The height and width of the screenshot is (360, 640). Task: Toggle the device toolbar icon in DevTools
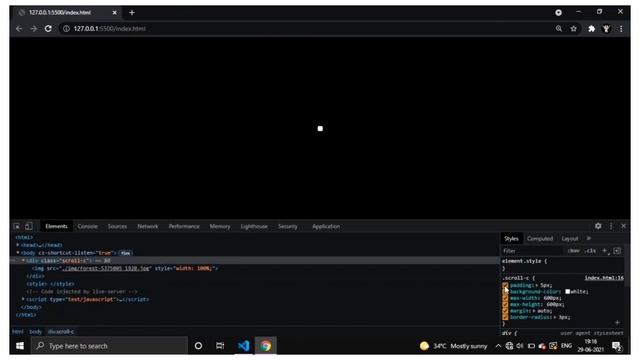(29, 226)
